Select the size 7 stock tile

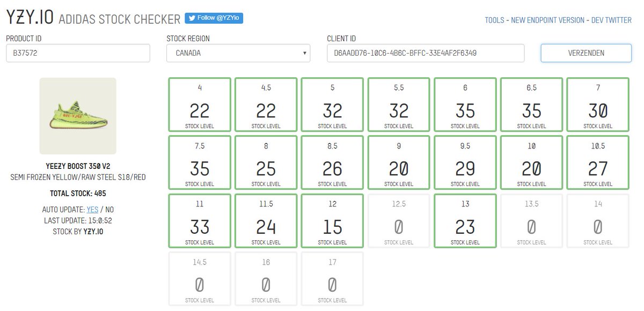[598, 105]
